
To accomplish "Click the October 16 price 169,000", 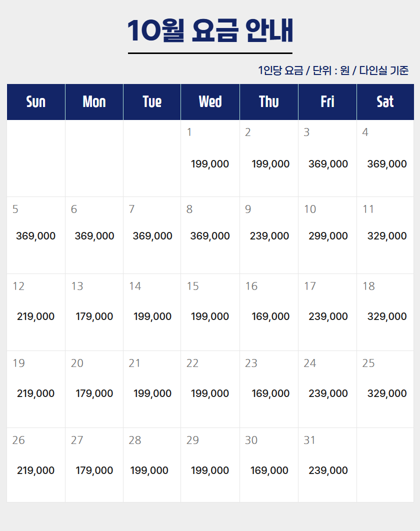I will pos(270,316).
